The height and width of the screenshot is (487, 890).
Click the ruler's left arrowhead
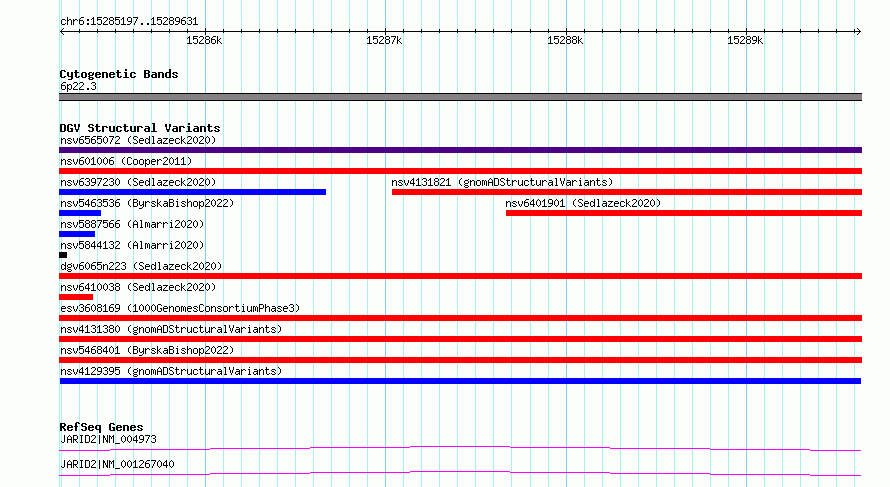pos(62,32)
